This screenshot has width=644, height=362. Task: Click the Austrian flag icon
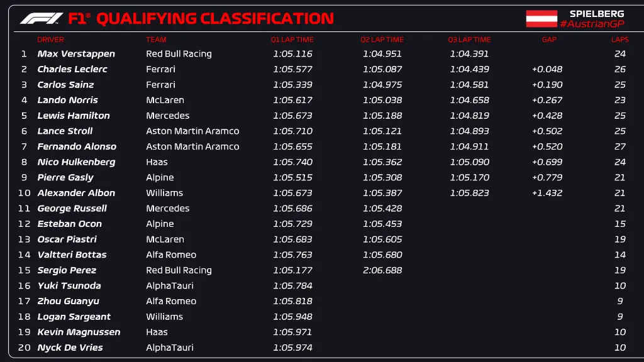[x=541, y=19]
